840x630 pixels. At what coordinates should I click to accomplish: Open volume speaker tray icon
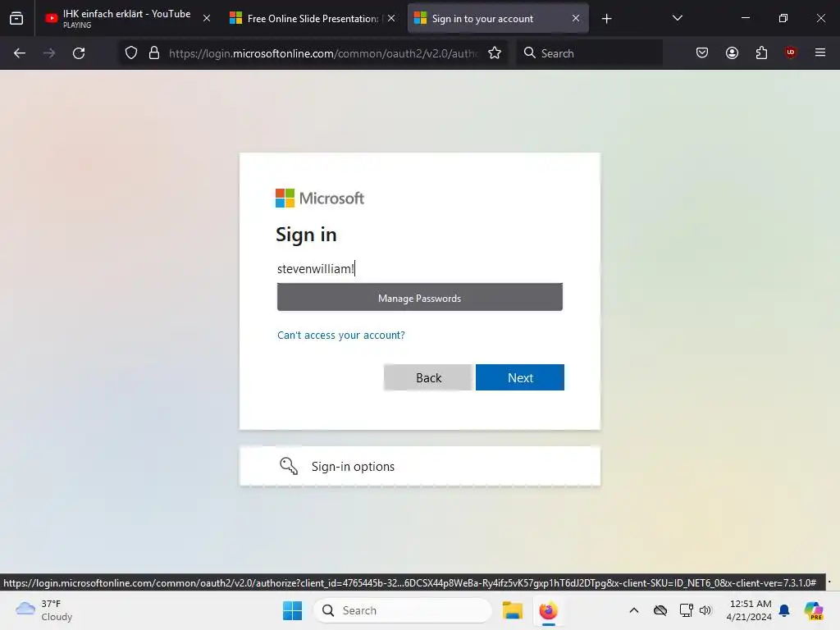coord(705,610)
